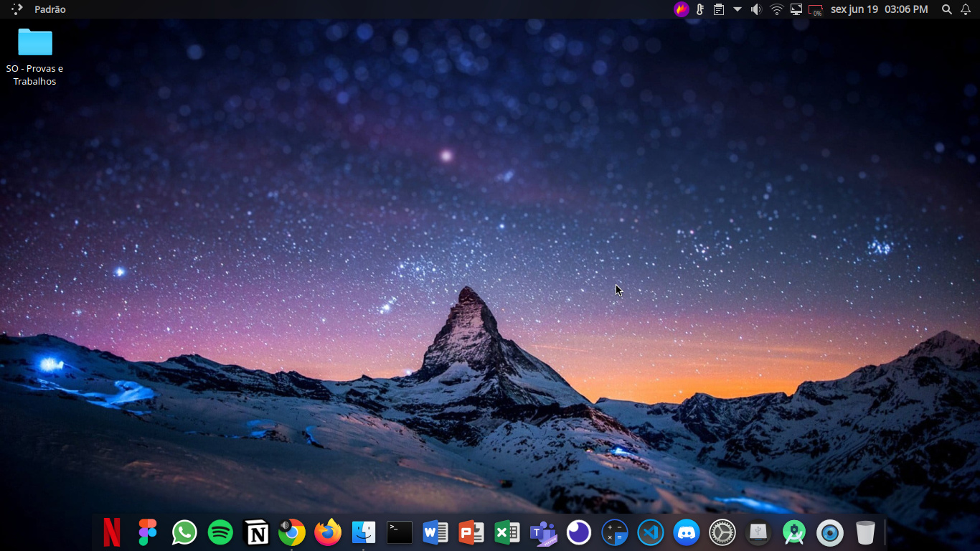This screenshot has height=551, width=980.
Task: Open Netflix from the dock
Action: [112, 532]
